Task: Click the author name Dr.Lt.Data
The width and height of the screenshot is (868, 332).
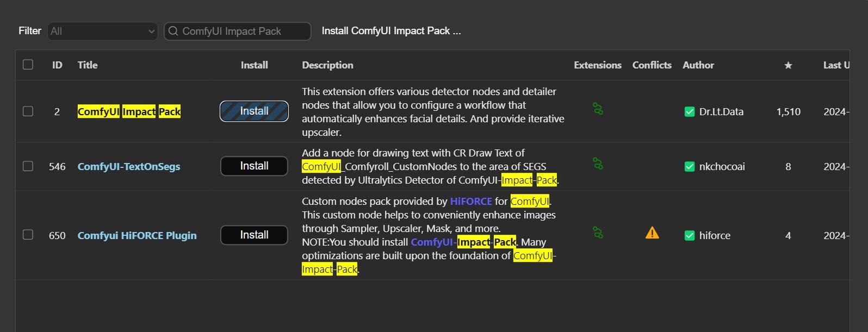Action: (721, 112)
